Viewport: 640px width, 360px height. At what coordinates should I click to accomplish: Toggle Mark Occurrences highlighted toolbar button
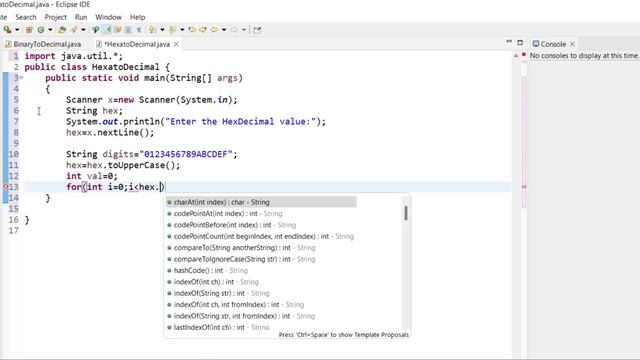[x=108, y=30]
